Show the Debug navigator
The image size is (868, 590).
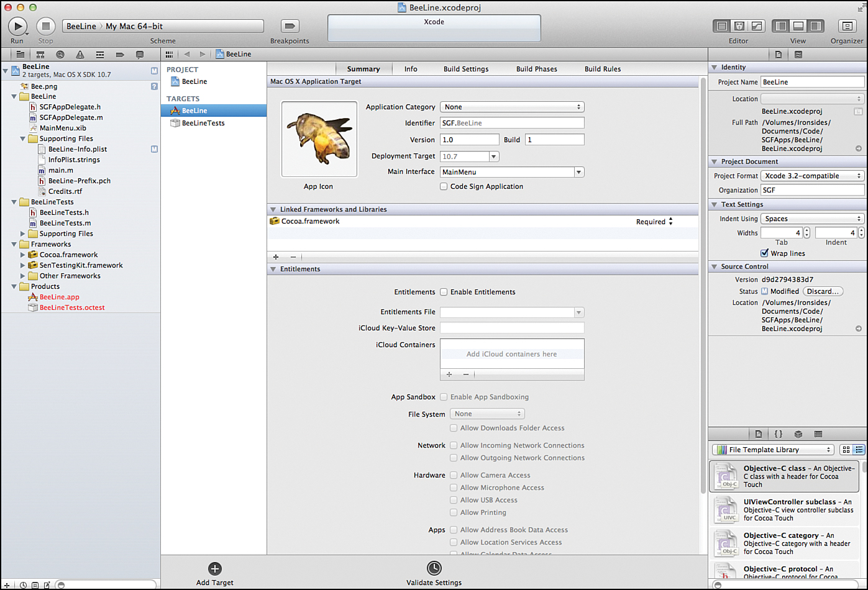pyautogui.click(x=100, y=55)
